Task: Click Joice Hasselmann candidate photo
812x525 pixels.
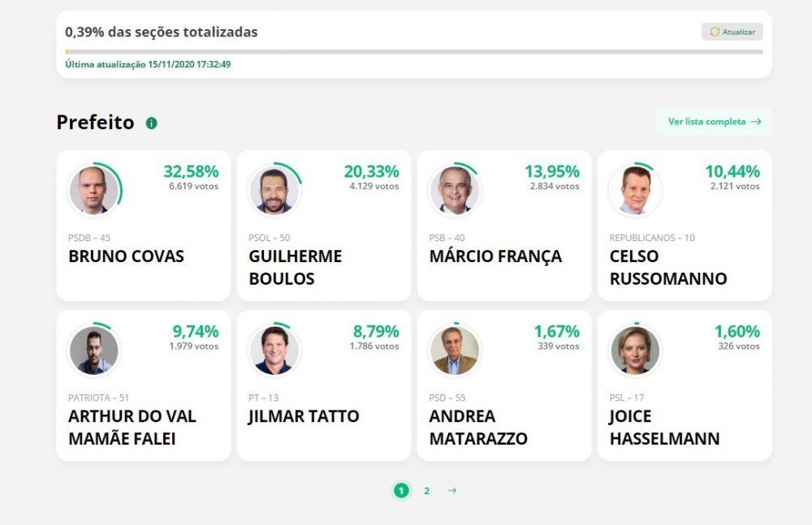Action: (x=635, y=351)
